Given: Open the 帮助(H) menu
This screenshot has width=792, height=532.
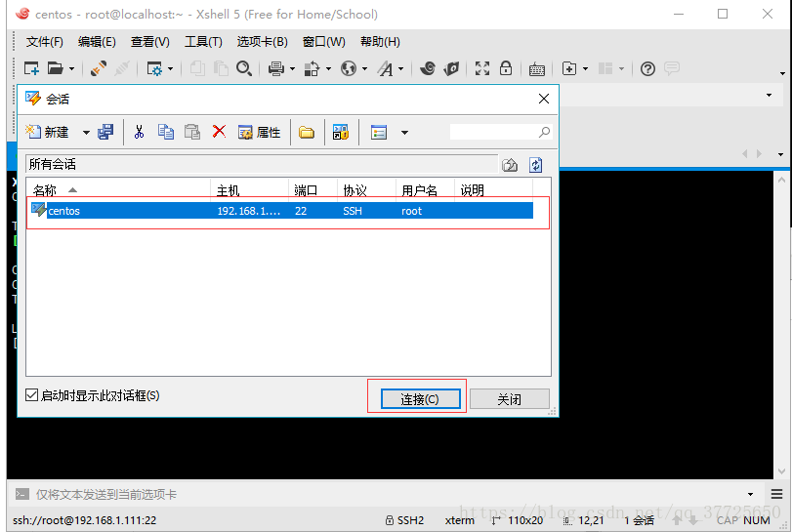Looking at the screenshot, I should tap(380, 41).
